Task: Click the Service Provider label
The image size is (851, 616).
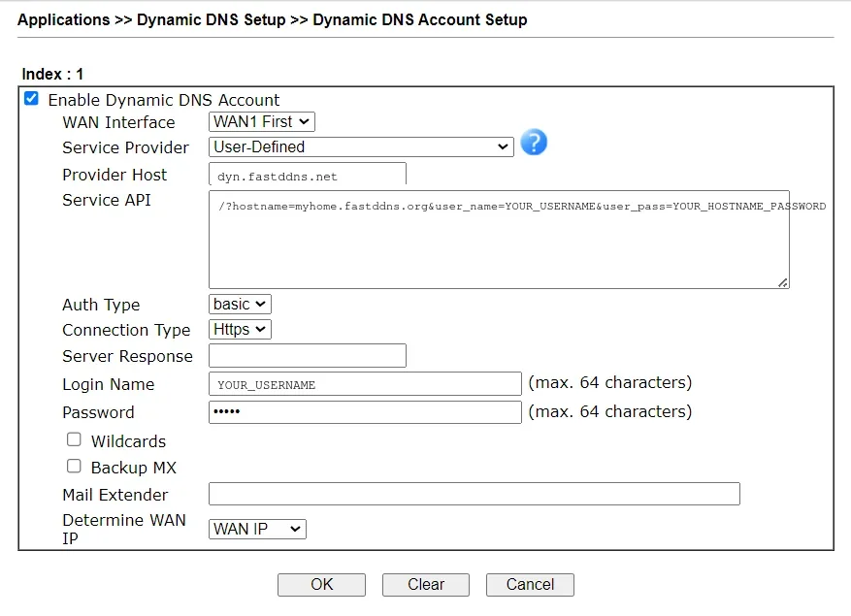Action: [x=125, y=147]
